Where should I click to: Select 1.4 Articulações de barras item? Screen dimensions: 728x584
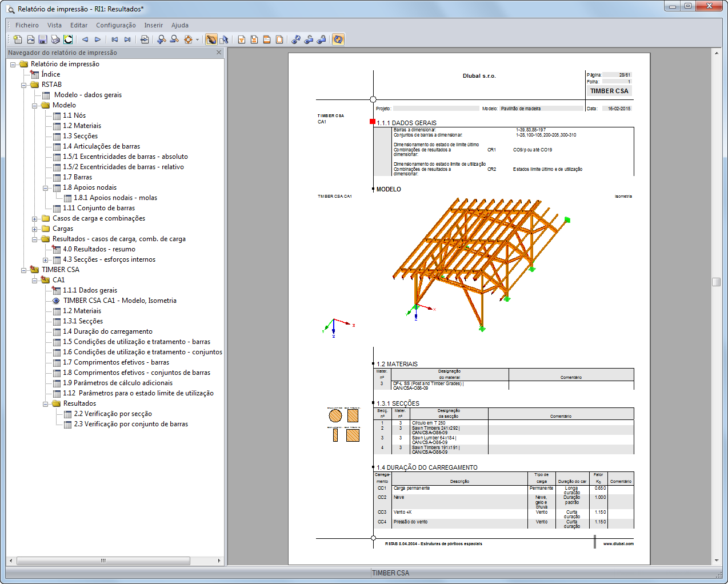pos(101,146)
